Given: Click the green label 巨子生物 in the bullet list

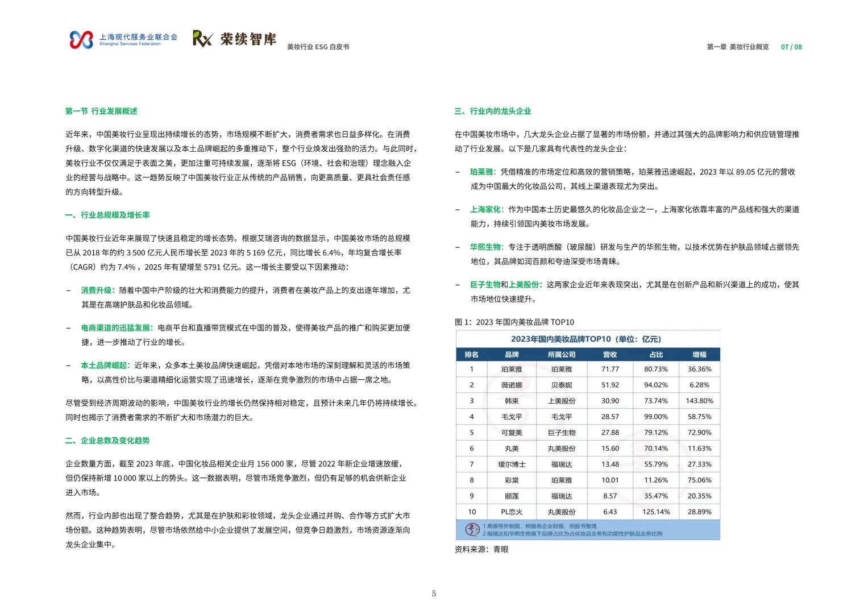Looking at the screenshot, I should pos(485,285).
